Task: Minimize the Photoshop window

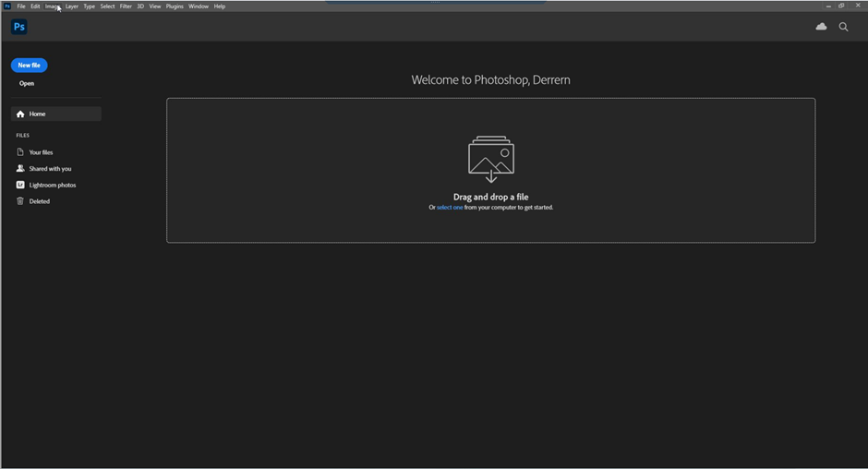Action: [828, 6]
